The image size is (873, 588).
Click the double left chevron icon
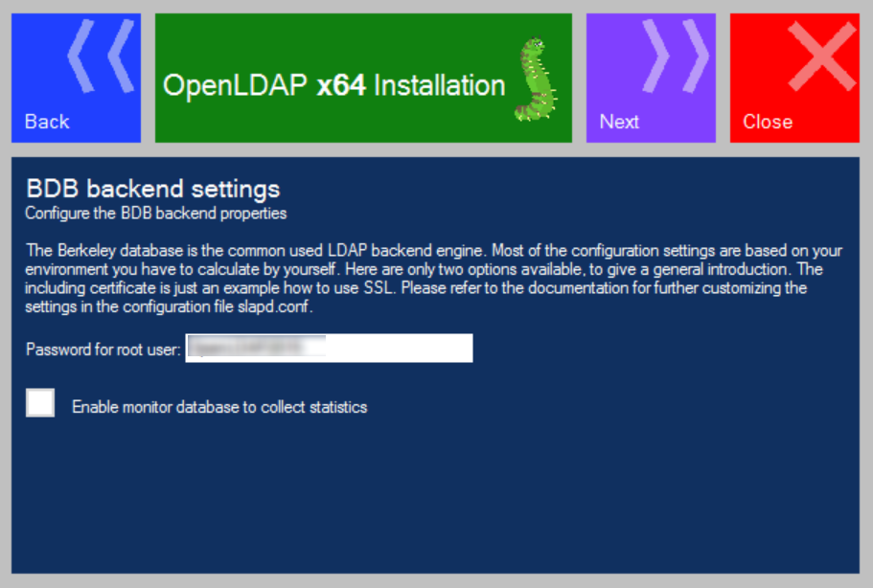click(101, 57)
